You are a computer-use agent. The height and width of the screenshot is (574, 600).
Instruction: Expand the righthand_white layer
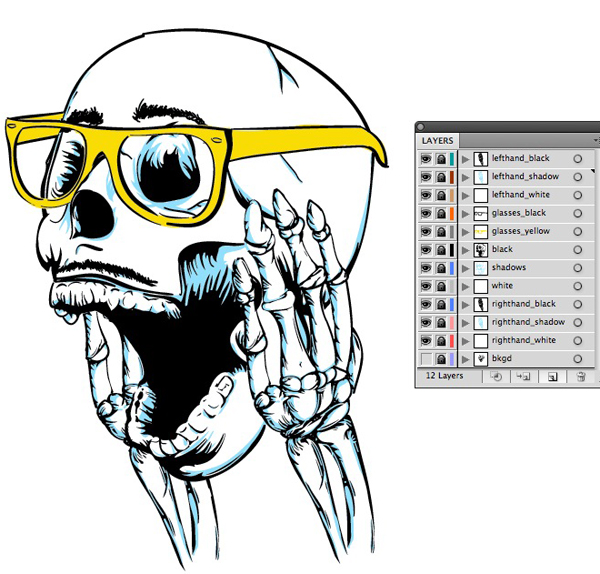pos(465,341)
